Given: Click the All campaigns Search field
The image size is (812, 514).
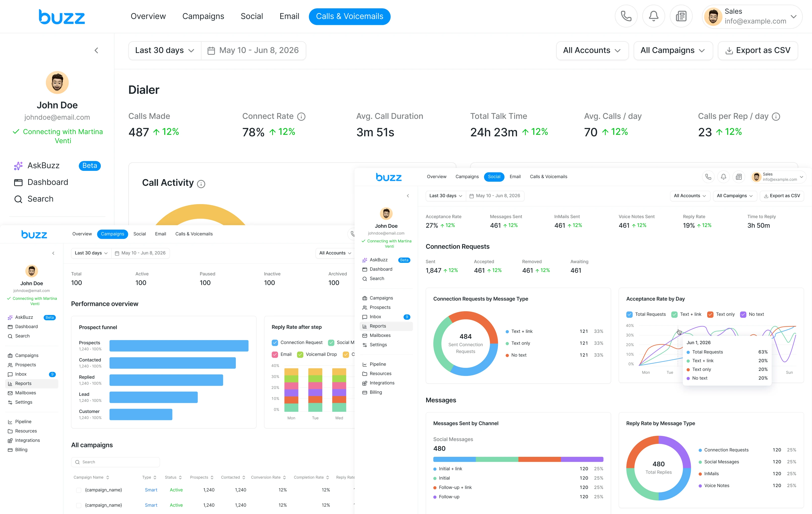Looking at the screenshot, I should [x=115, y=462].
